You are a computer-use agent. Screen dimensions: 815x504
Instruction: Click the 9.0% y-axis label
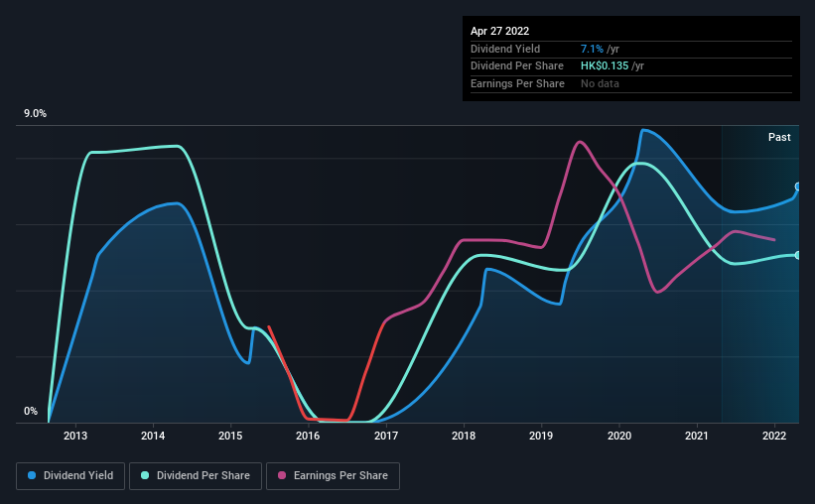click(35, 114)
